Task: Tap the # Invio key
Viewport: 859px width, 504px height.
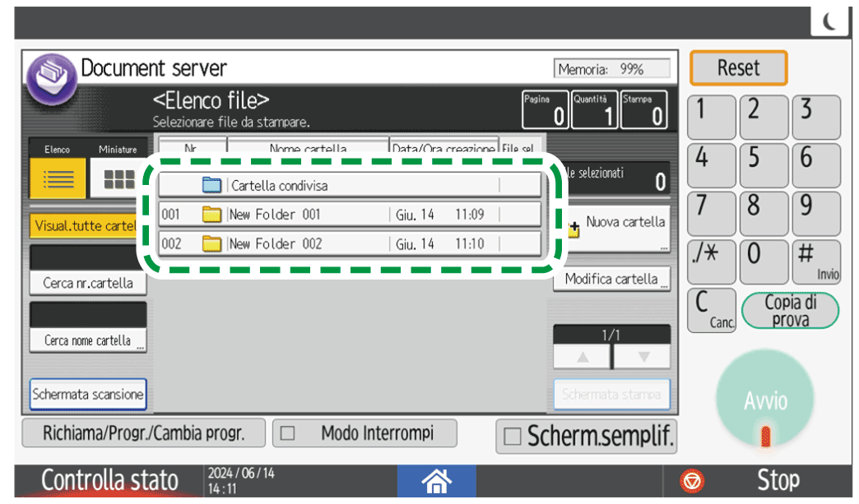Action: [816, 261]
